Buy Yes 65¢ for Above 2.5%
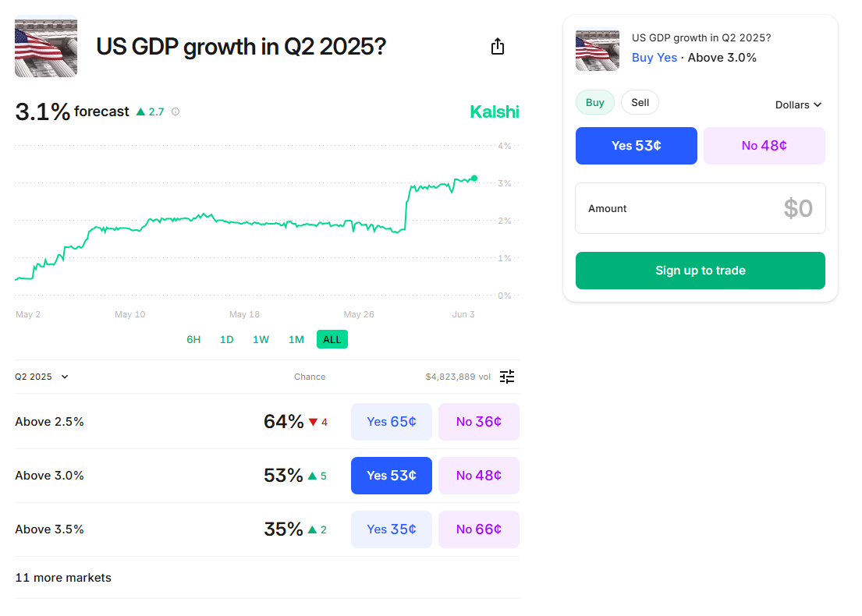Screen dimensions: 862x616 click(392, 422)
